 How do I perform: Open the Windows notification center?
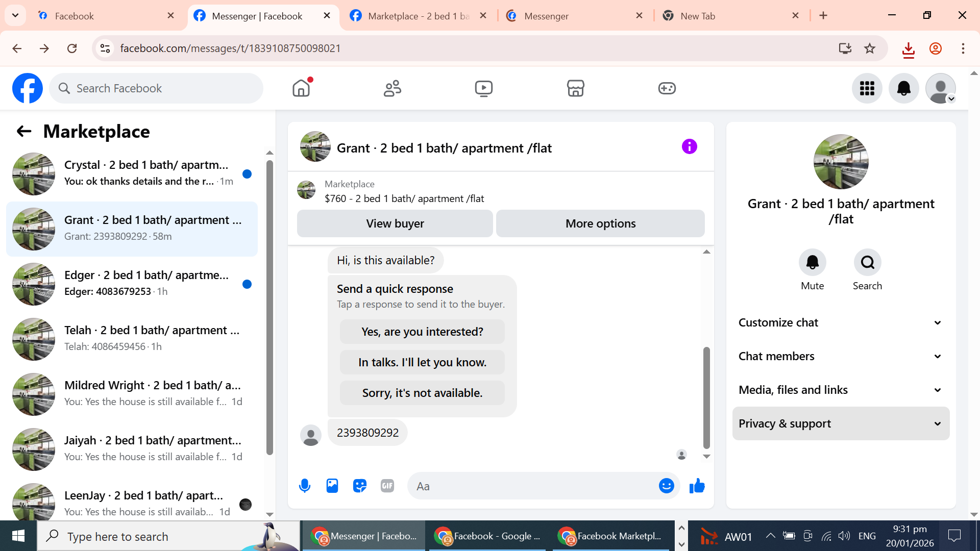tap(954, 536)
